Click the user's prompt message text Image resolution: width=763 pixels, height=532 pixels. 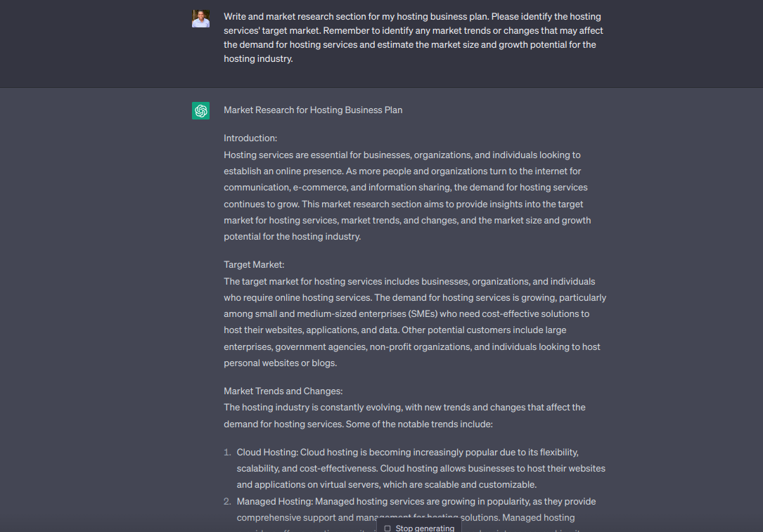tap(413, 37)
